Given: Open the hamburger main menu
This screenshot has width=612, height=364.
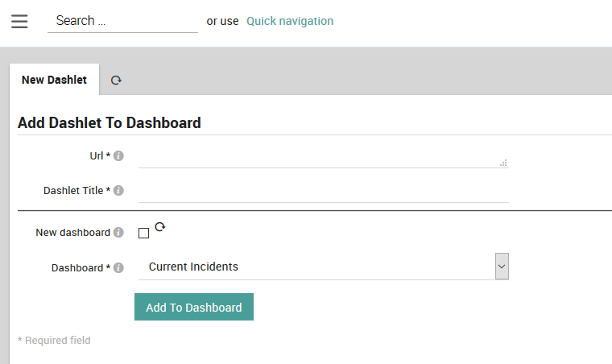Looking at the screenshot, I should 19,21.
